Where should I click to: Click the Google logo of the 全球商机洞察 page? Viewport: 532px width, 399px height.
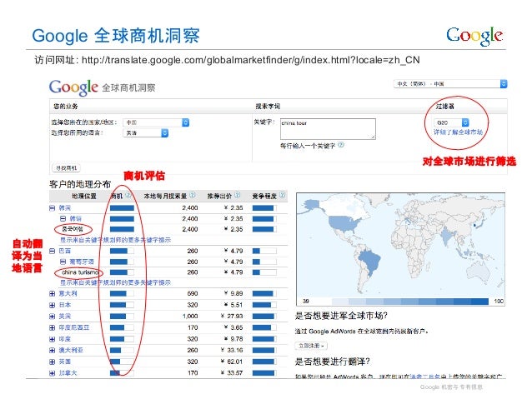(x=73, y=87)
